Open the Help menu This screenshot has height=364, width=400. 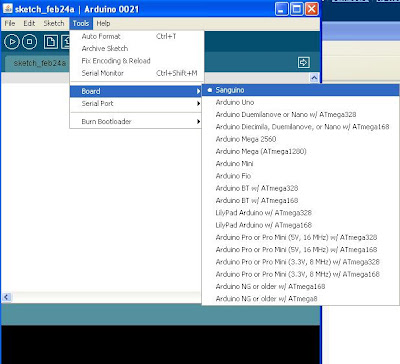103,23
